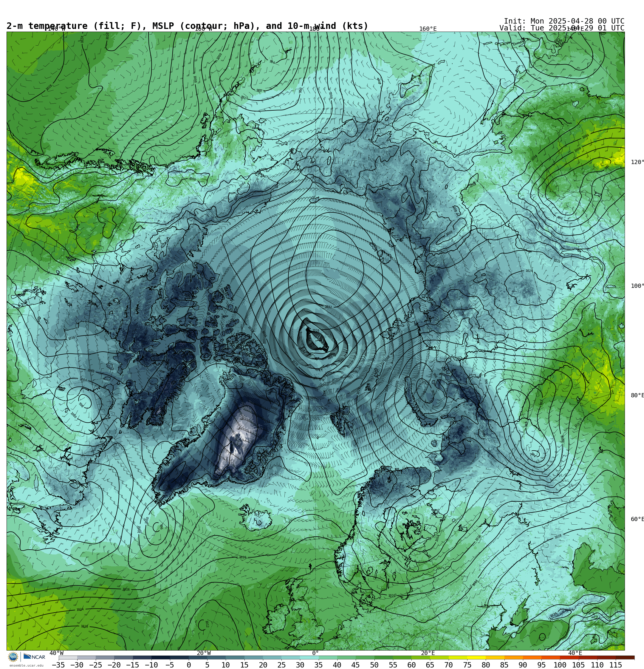Click the 90 tick label on the colorbar
Viewport: 644px width, 669px height.
[x=523, y=665]
